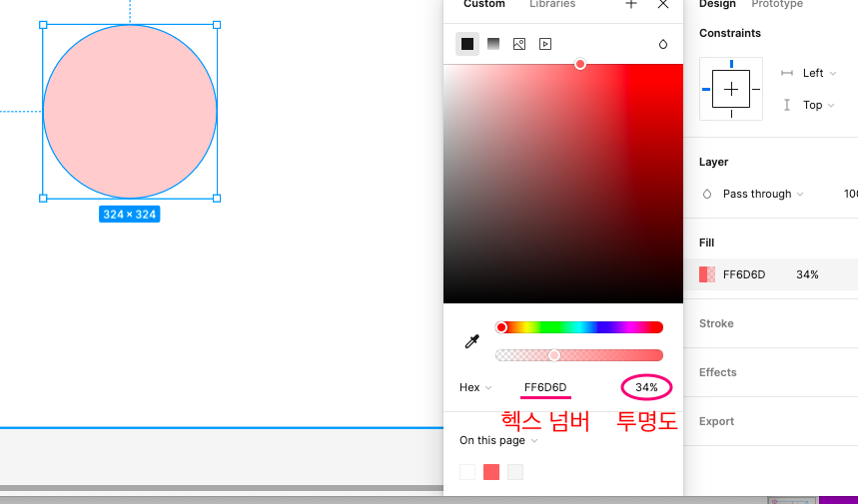Choose the white document color swatch
This screenshot has height=504, width=858.
[467, 472]
